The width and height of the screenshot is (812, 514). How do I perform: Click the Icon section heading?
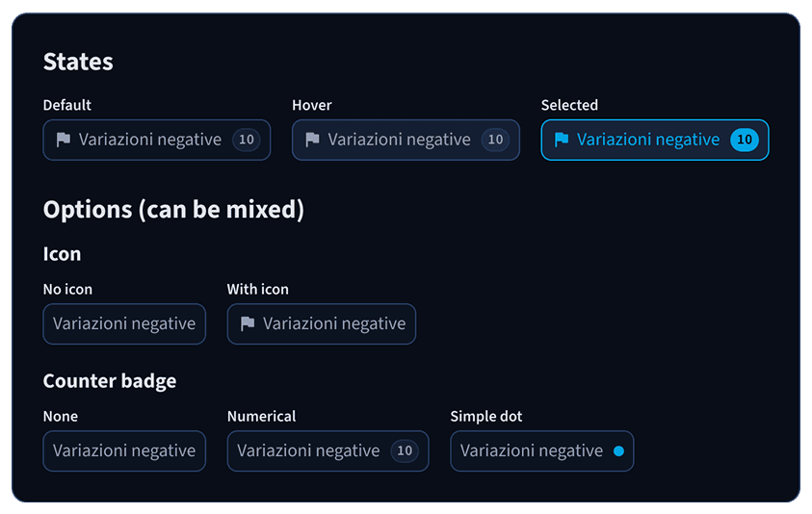pyautogui.click(x=63, y=254)
